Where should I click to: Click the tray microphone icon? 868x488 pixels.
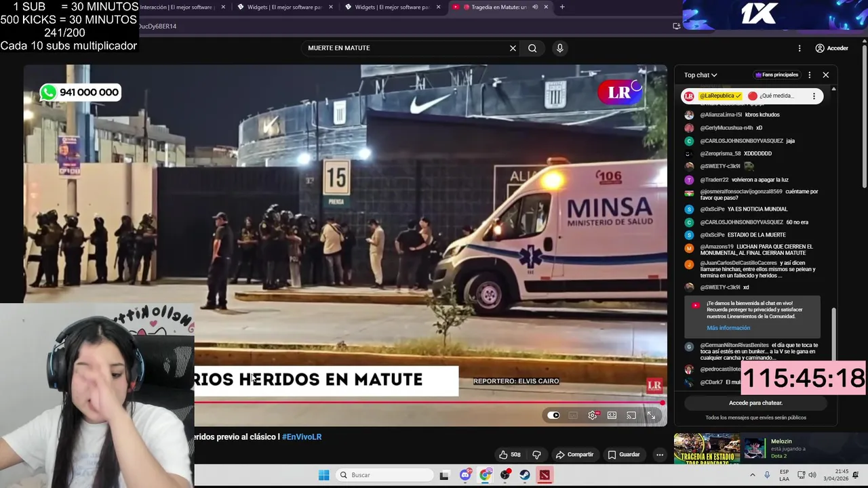point(767,475)
